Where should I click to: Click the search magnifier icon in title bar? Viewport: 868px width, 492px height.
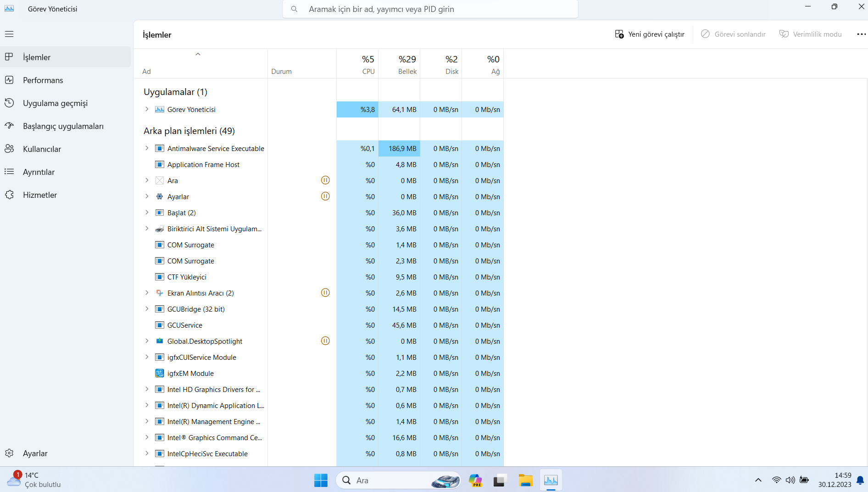[295, 9]
